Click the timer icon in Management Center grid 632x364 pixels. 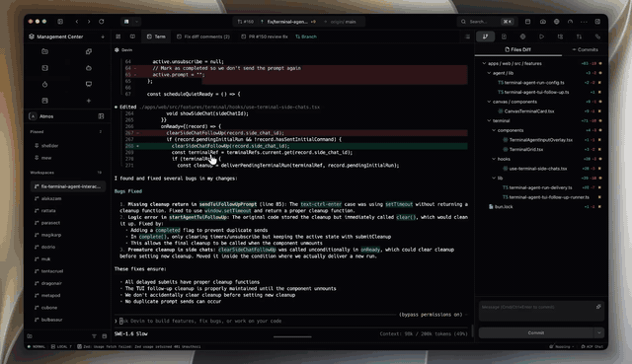coord(44,84)
